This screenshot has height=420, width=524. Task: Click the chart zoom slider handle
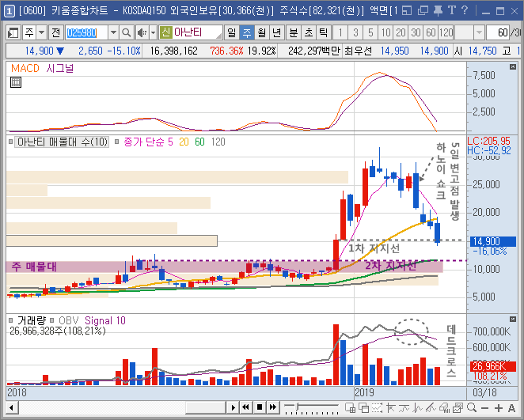point(296,407)
